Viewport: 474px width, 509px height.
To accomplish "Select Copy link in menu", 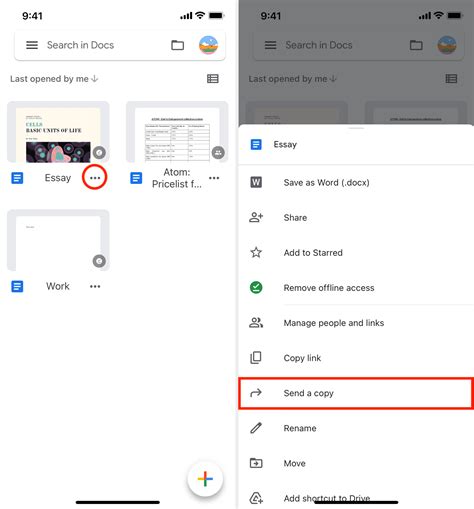I will [356, 358].
